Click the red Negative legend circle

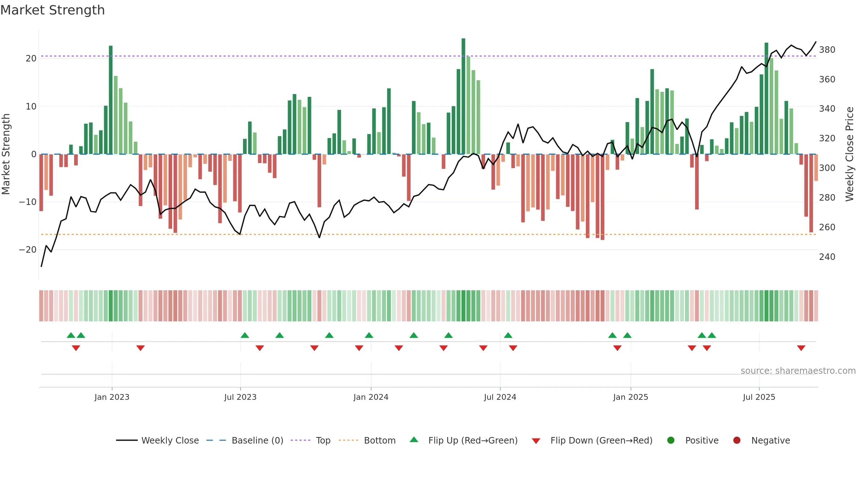coord(737,440)
